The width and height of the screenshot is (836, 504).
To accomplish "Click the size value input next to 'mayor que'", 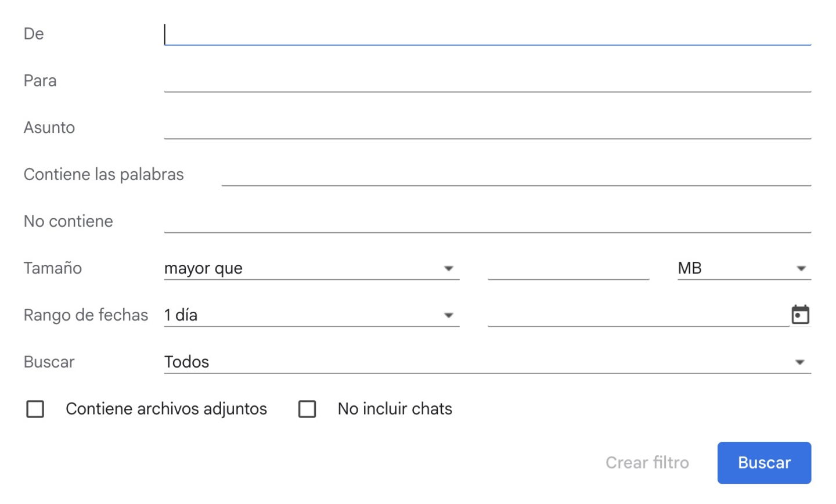I will click(568, 268).
